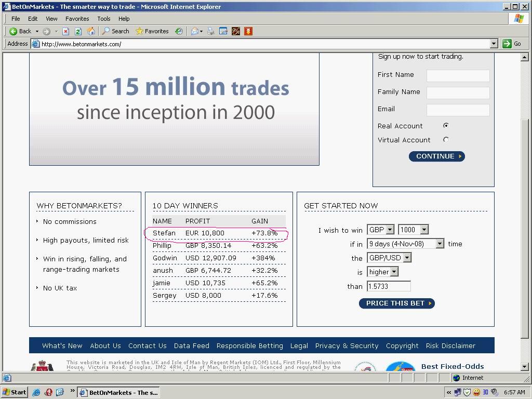The image size is (532, 399).
Task: Open the Mail button dropdown arrow
Action: [x=201, y=31]
